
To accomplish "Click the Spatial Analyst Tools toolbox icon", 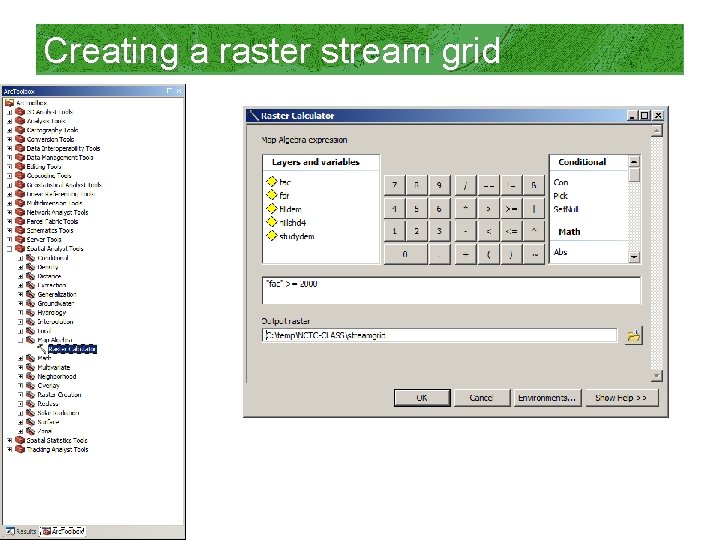I will point(20,248).
